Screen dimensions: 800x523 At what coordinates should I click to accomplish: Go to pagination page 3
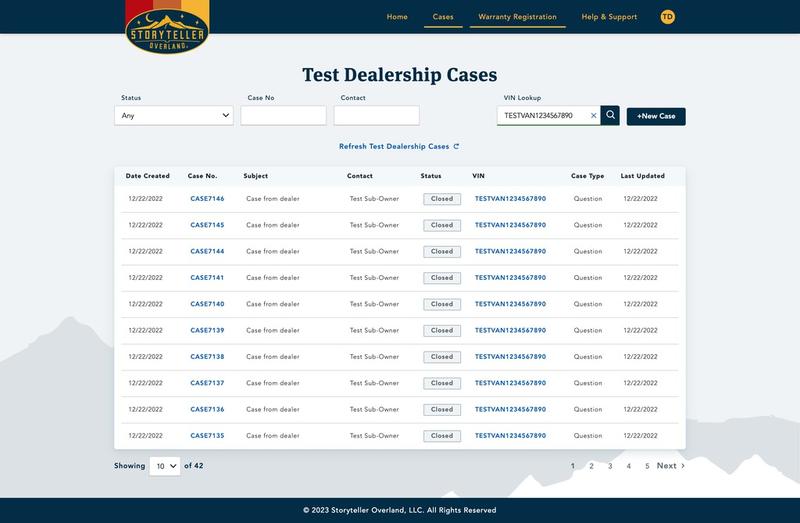[x=610, y=466]
